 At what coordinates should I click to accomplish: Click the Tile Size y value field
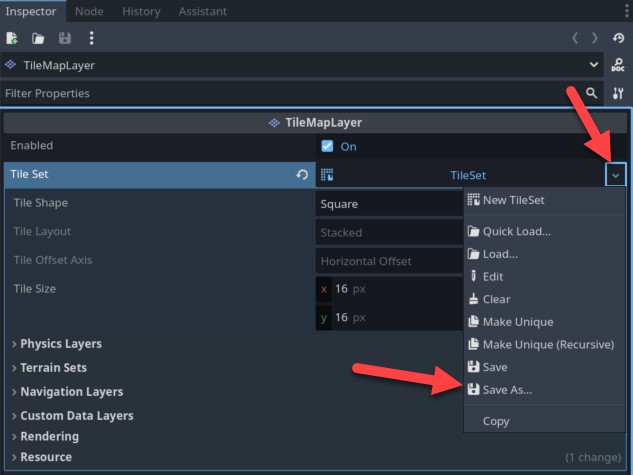pos(389,318)
